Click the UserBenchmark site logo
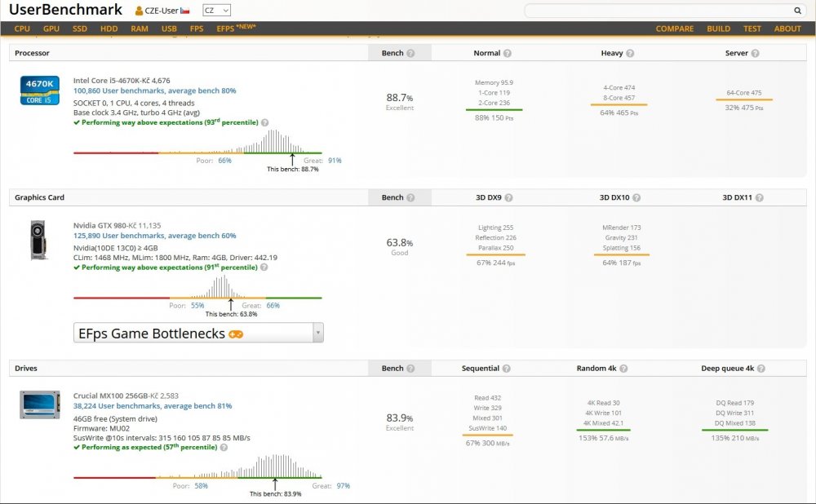 65,10
